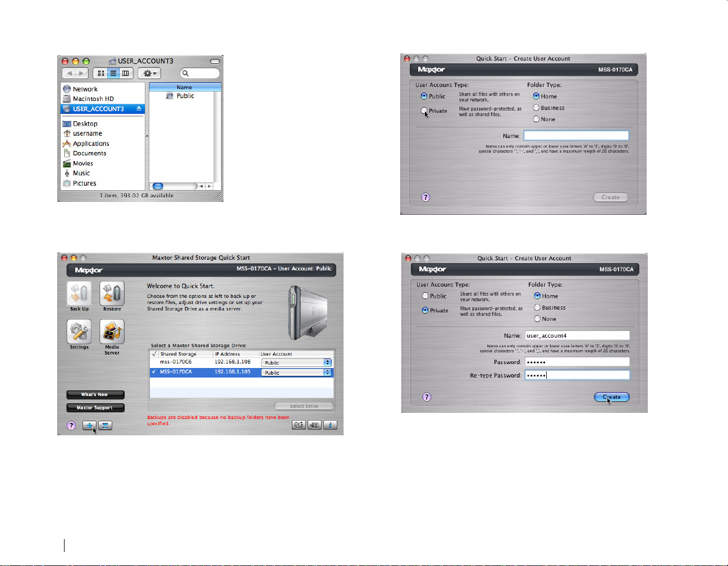Image resolution: width=728 pixels, height=566 pixels.
Task: Click the What's New button
Action: (x=95, y=394)
